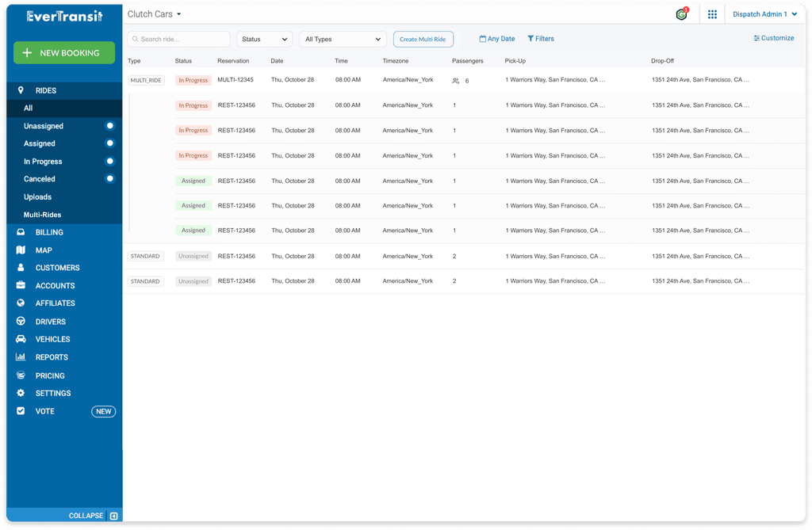Click the Any Date filter
This screenshot has width=812, height=530.
click(497, 39)
